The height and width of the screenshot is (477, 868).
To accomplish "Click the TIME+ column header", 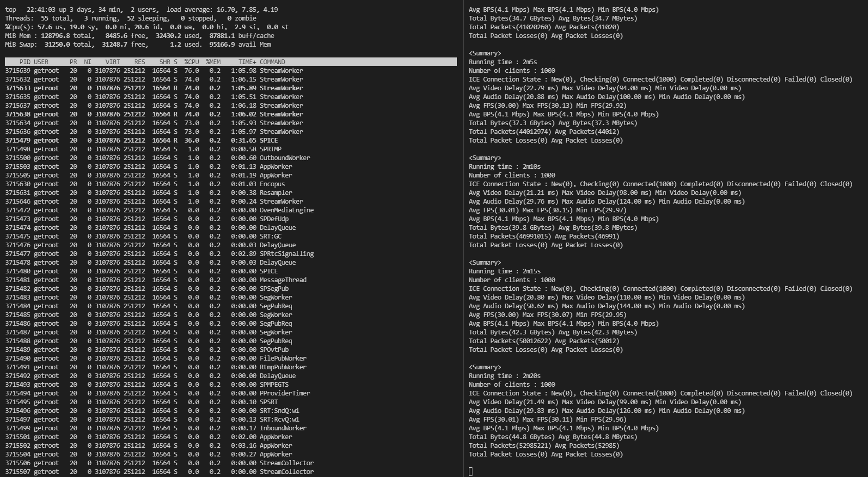I will 247,62.
